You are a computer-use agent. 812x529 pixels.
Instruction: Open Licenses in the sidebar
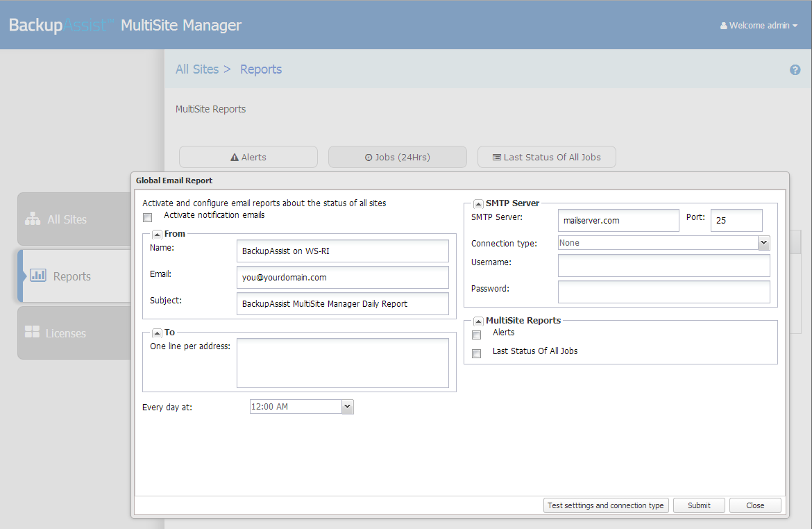click(x=74, y=333)
